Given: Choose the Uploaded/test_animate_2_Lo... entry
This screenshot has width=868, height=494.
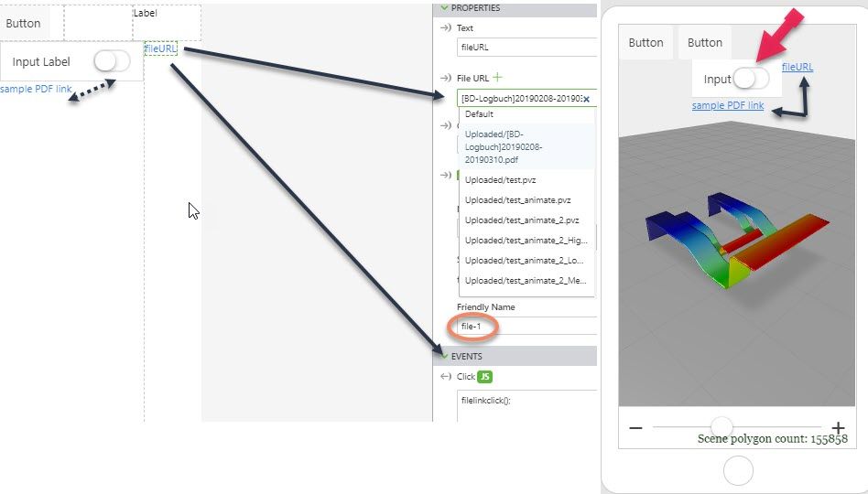Looking at the screenshot, I should tap(526, 261).
